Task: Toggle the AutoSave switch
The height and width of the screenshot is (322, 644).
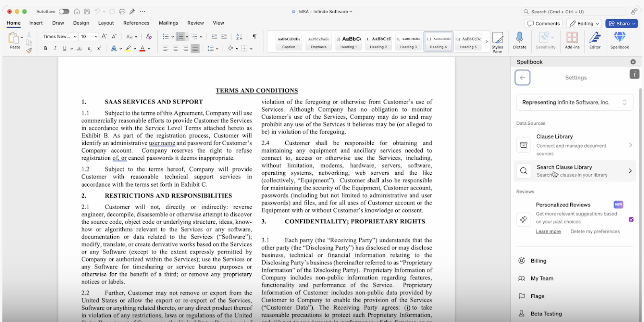Action: click(64, 12)
